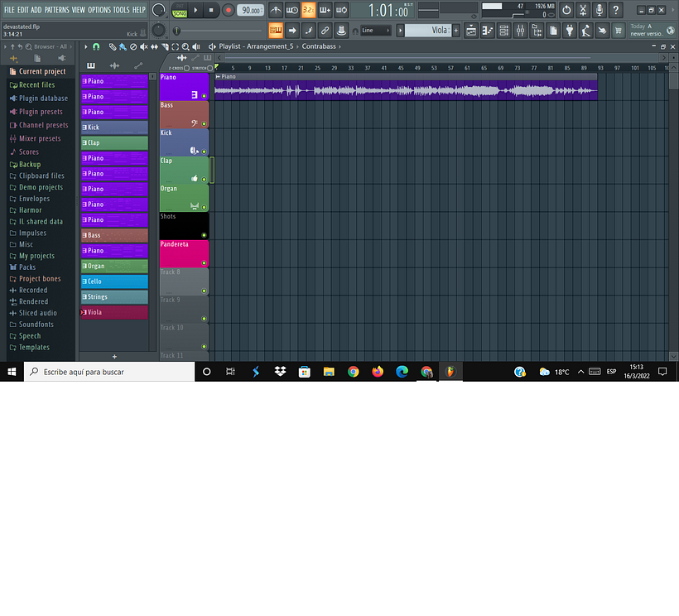
Task: Toggle playlist snap magnet icon
Action: pos(96,46)
